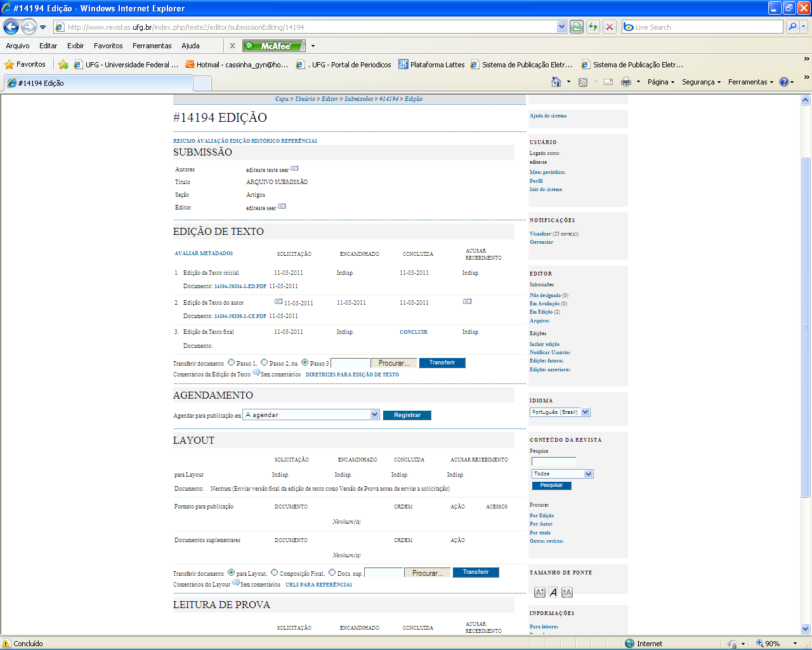Click the acknowledge email icon in author row

click(467, 302)
